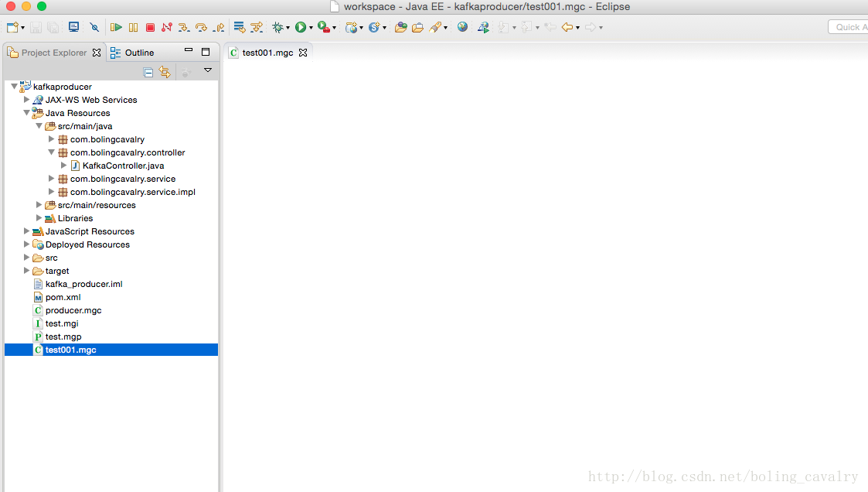This screenshot has height=492, width=868.
Task: Open the Run dropdown arrow
Action: click(x=311, y=28)
